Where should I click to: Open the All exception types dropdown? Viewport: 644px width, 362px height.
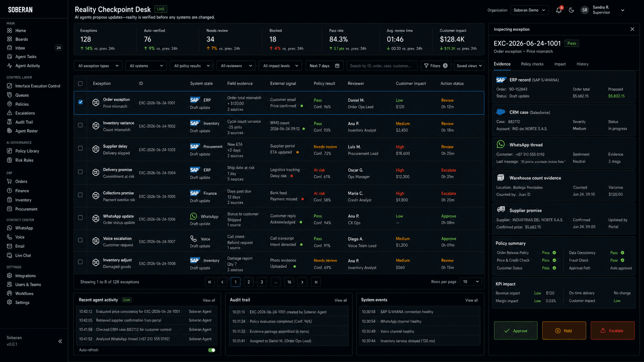98,66
